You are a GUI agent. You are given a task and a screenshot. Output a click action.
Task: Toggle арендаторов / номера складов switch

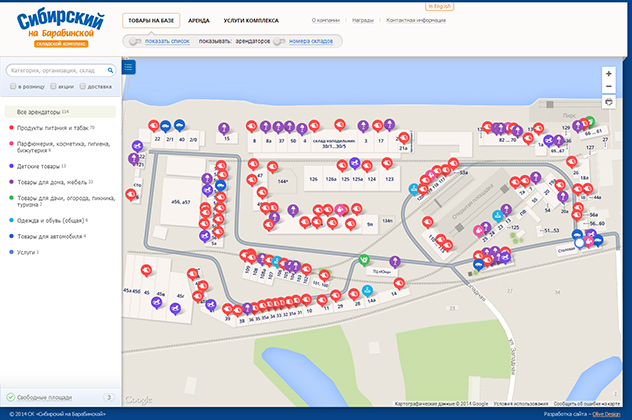[279, 41]
